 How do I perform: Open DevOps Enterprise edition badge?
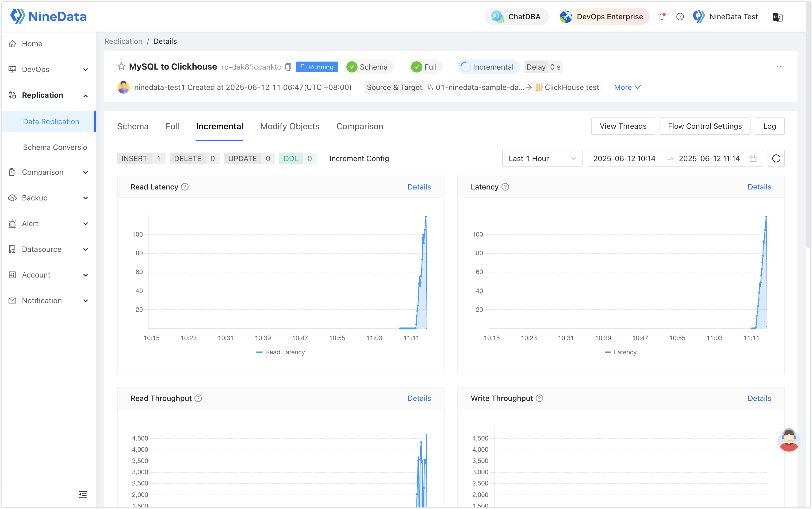coord(603,17)
